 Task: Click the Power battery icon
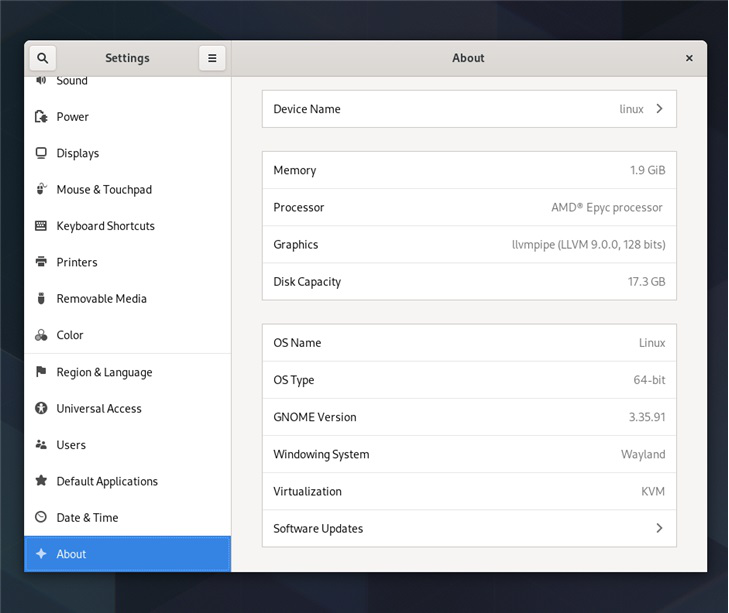point(41,116)
